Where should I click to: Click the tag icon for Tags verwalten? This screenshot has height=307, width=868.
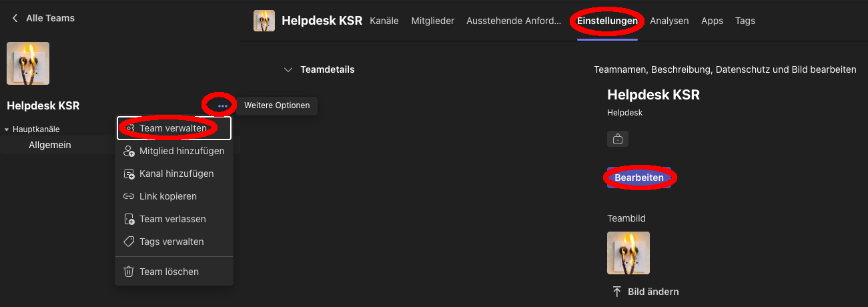click(x=129, y=242)
